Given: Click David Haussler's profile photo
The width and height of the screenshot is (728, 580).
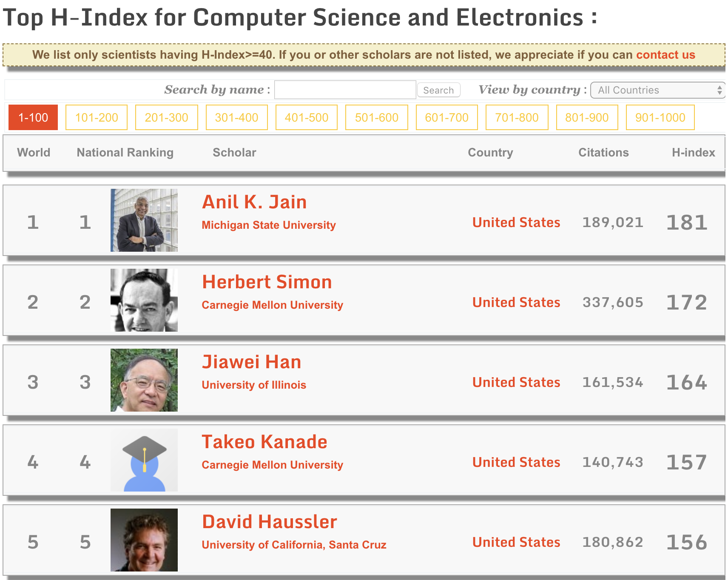Looking at the screenshot, I should (144, 540).
